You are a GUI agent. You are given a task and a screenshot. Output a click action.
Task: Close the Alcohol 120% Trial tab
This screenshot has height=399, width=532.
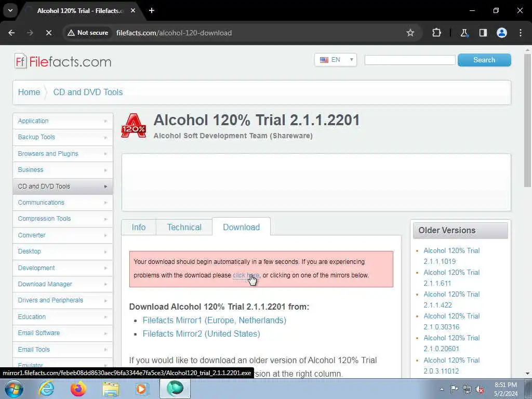click(x=133, y=10)
